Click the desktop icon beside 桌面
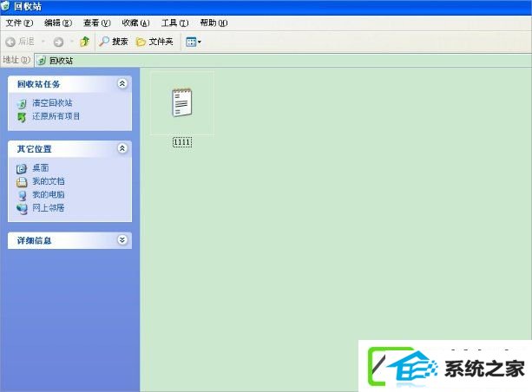 click(22, 168)
